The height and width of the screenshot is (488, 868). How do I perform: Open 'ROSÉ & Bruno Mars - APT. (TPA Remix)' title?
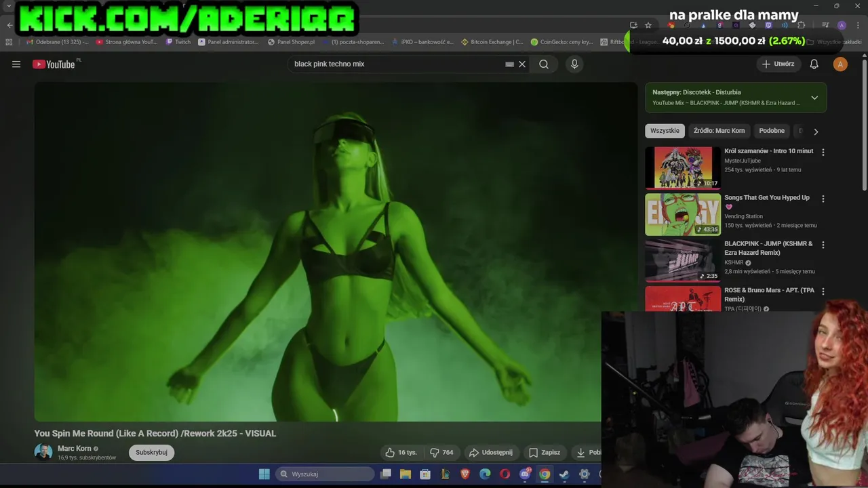769,295
